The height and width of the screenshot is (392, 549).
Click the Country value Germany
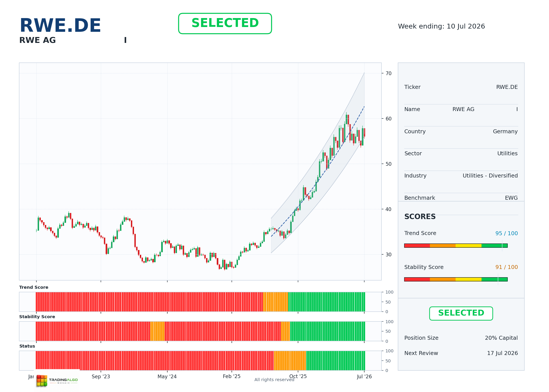pyautogui.click(x=505, y=131)
